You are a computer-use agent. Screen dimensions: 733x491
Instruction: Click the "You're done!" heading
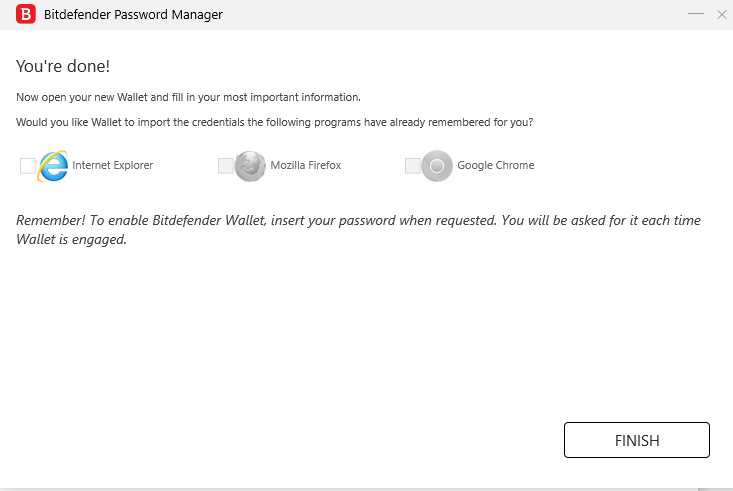[63, 66]
